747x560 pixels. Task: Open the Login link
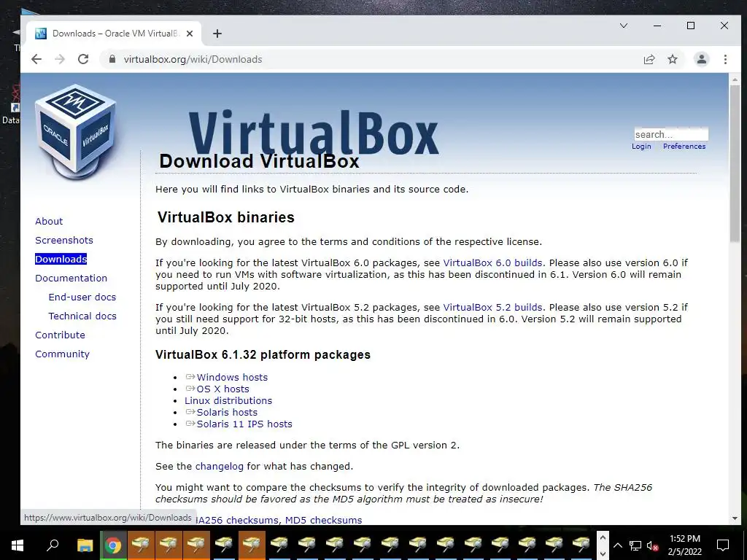pos(641,146)
